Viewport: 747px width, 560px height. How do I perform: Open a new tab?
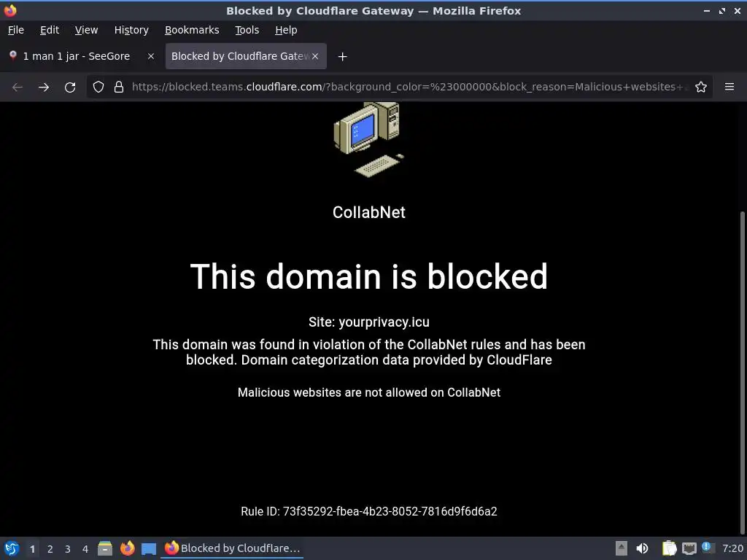point(342,57)
